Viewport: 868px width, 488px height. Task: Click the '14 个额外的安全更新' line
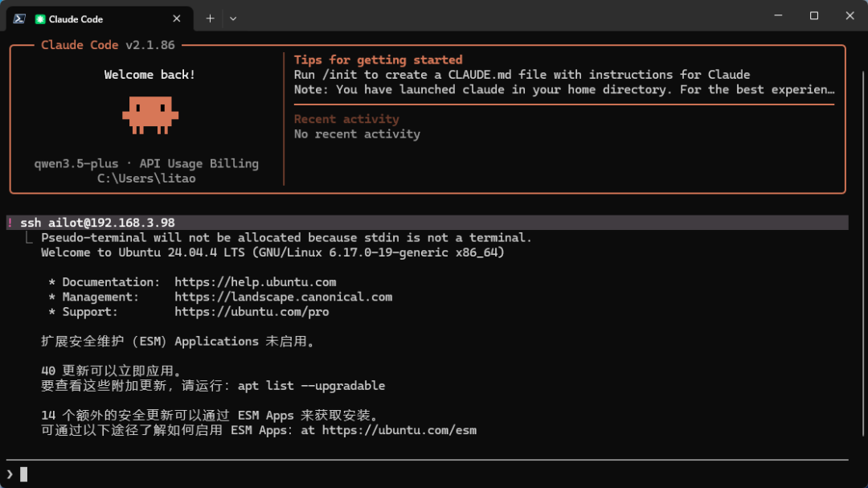211,416
